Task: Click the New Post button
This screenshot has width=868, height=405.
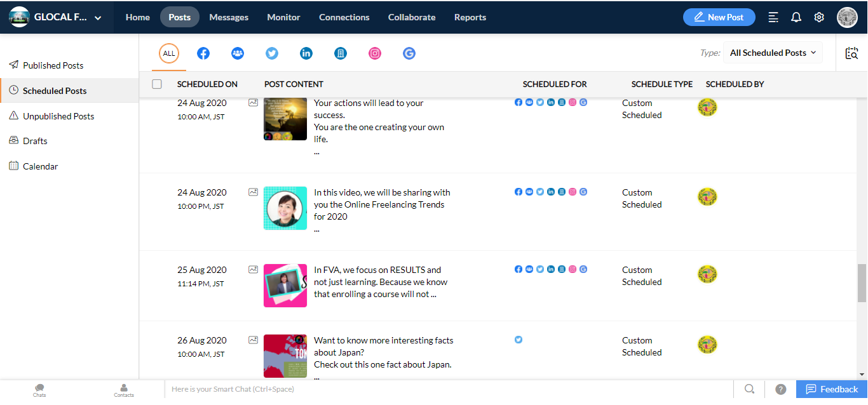Action: (719, 17)
